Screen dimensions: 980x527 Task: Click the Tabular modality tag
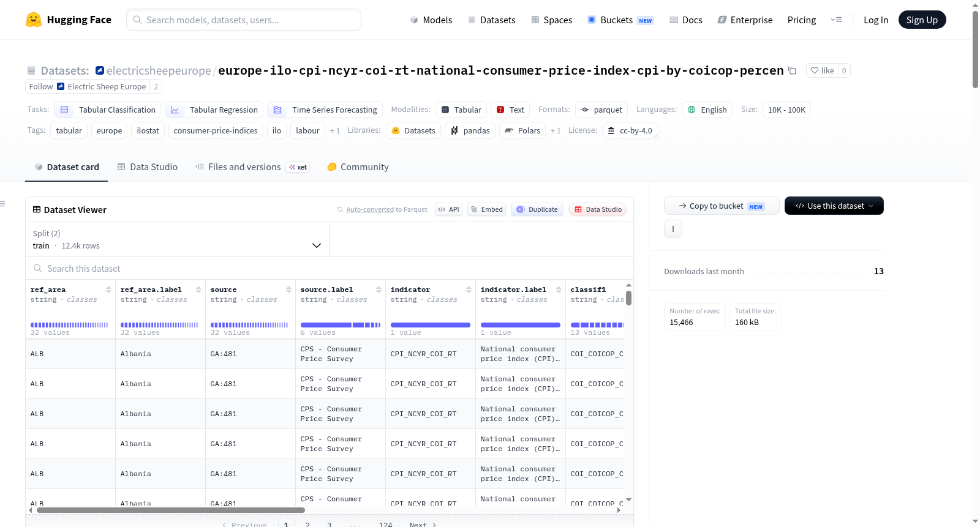(461, 110)
